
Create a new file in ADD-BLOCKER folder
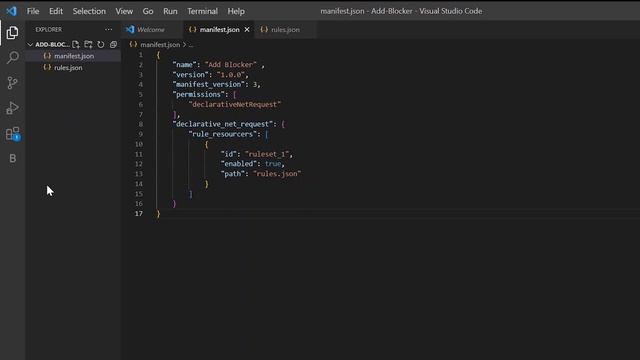(76, 44)
